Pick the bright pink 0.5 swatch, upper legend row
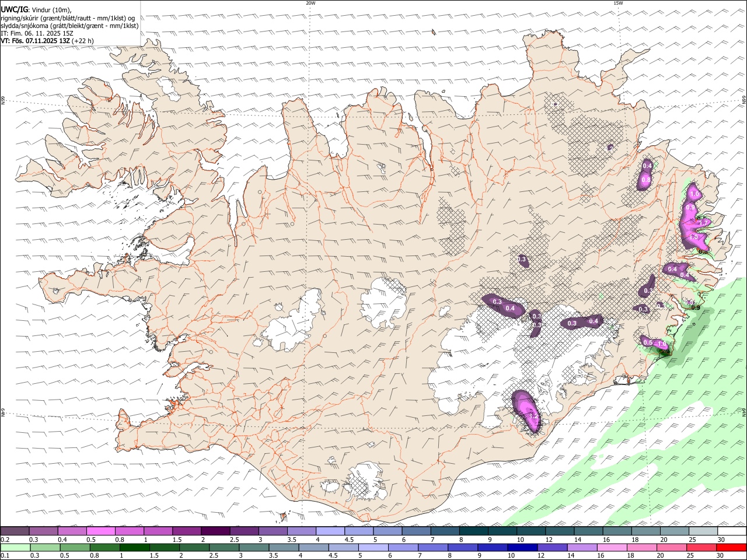Image resolution: width=747 pixels, height=560 pixels. point(100,531)
